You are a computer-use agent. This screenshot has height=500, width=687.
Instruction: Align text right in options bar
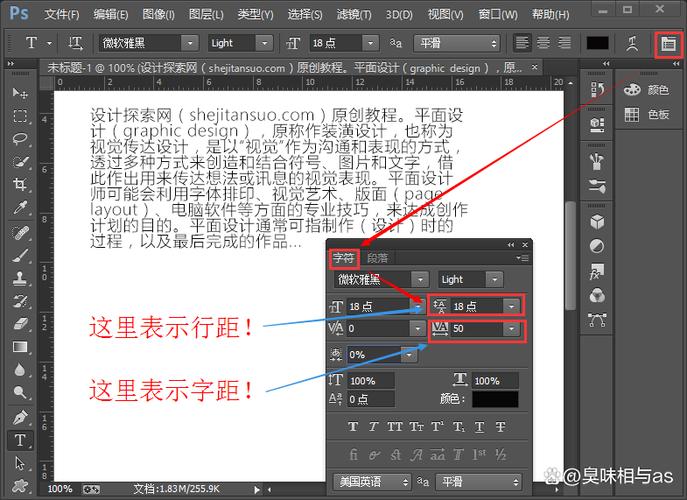(x=564, y=43)
